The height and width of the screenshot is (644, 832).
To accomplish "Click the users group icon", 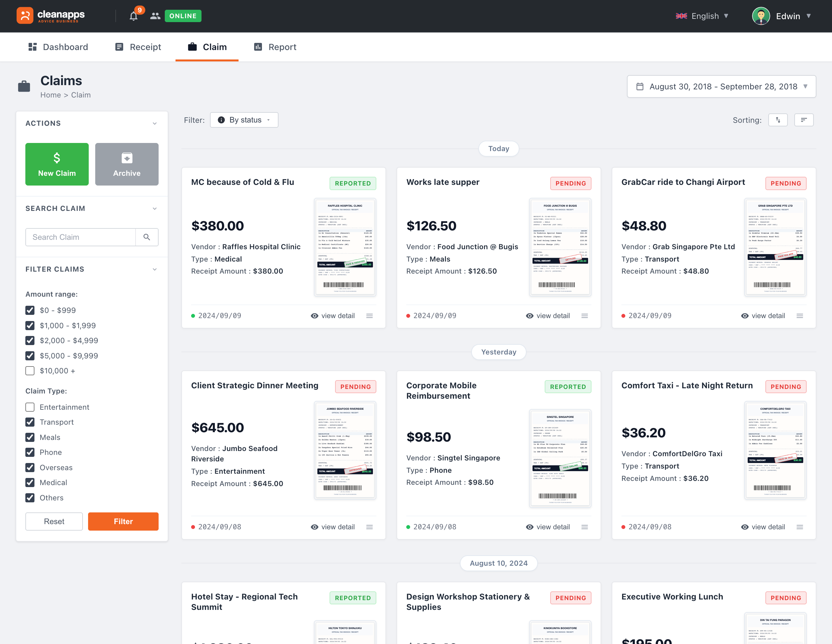I will pyautogui.click(x=155, y=16).
